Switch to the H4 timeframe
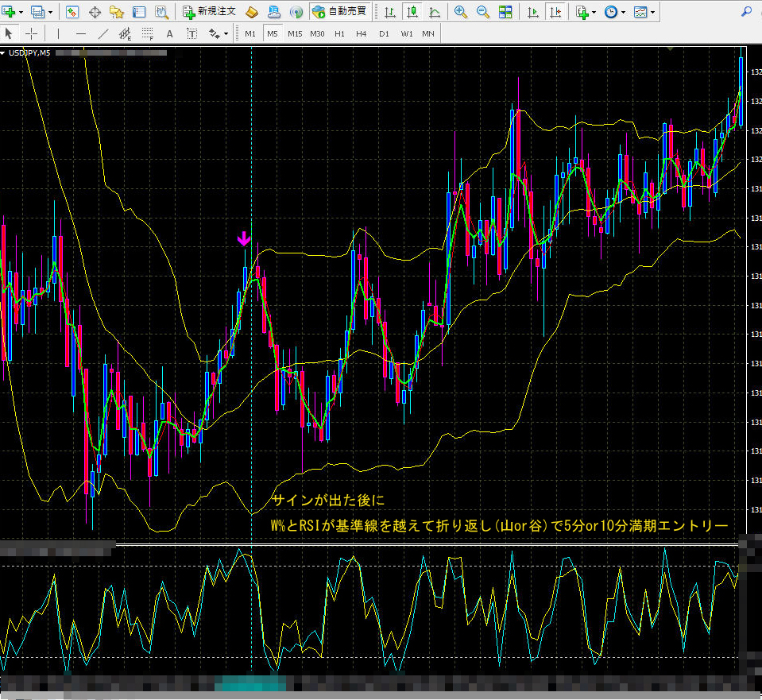This screenshot has height=700, width=762. point(362,33)
